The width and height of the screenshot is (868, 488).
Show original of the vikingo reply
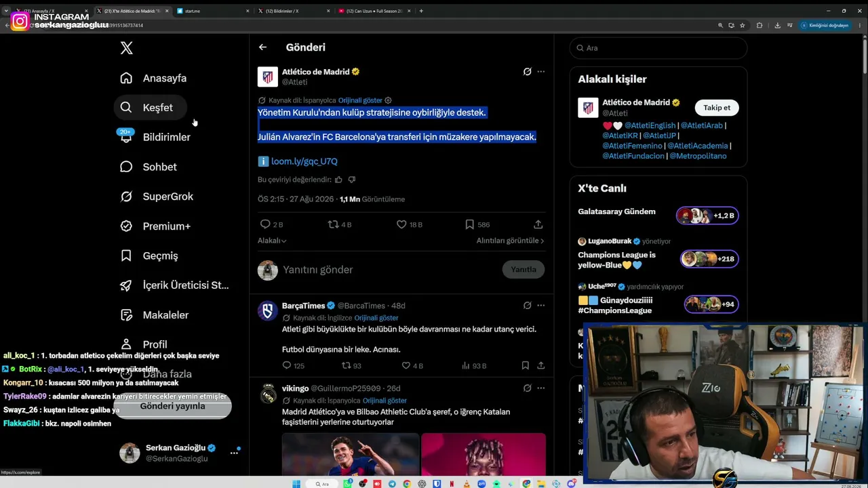point(384,401)
